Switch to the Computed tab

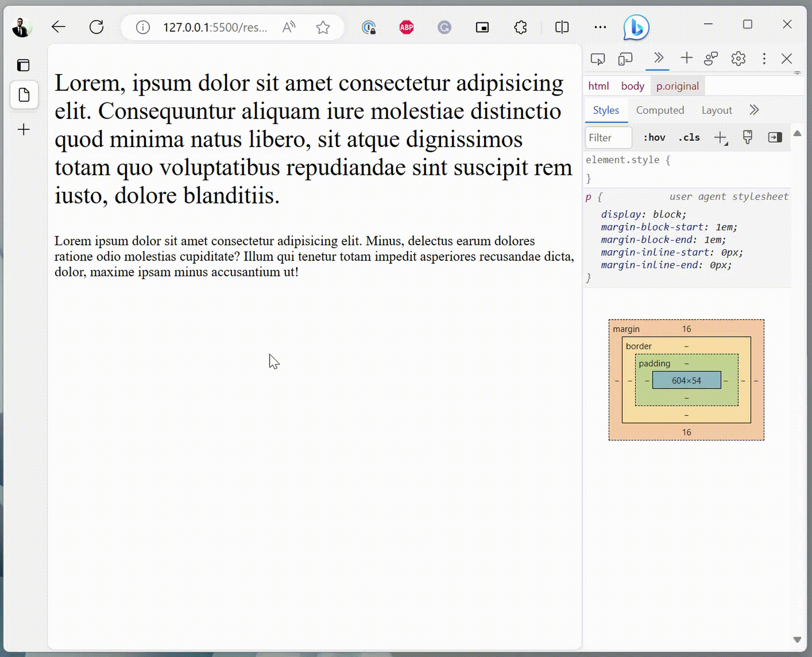[x=660, y=110]
